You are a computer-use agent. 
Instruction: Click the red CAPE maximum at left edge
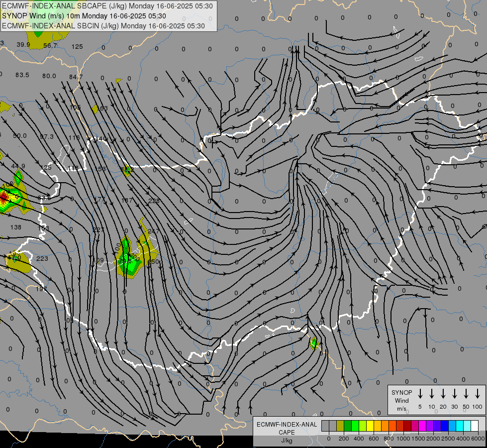coord(3,198)
